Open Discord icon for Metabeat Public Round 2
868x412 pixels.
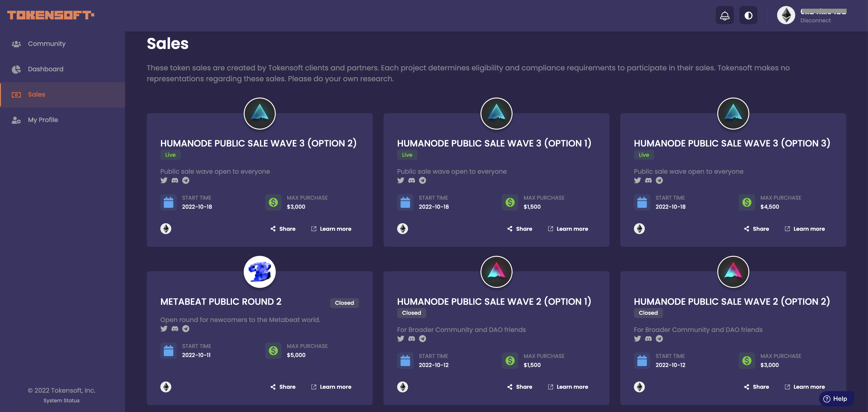(x=175, y=328)
